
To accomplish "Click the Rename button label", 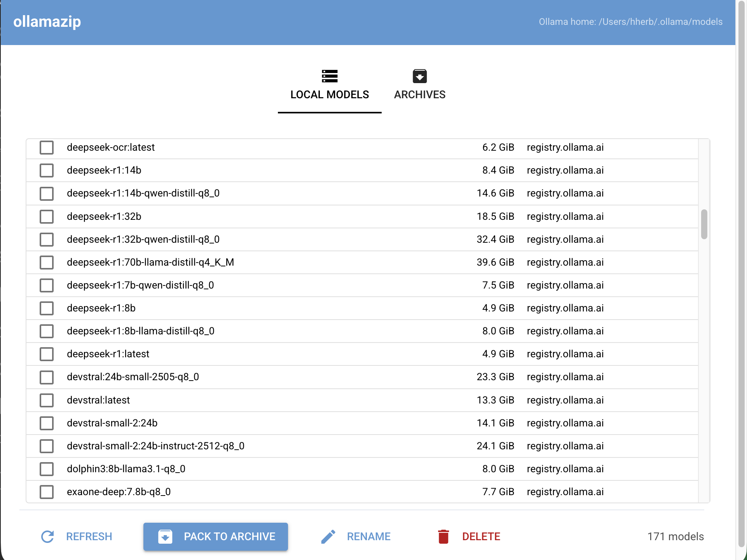I will point(369,537).
